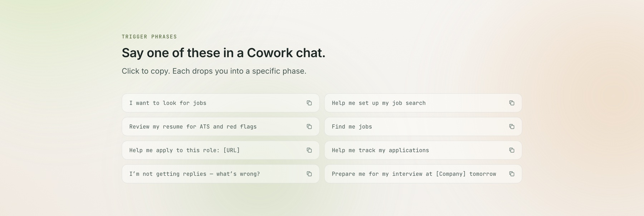The width and height of the screenshot is (644, 216).
Task: Select the "Help me apply to this role" card
Action: 215,150
